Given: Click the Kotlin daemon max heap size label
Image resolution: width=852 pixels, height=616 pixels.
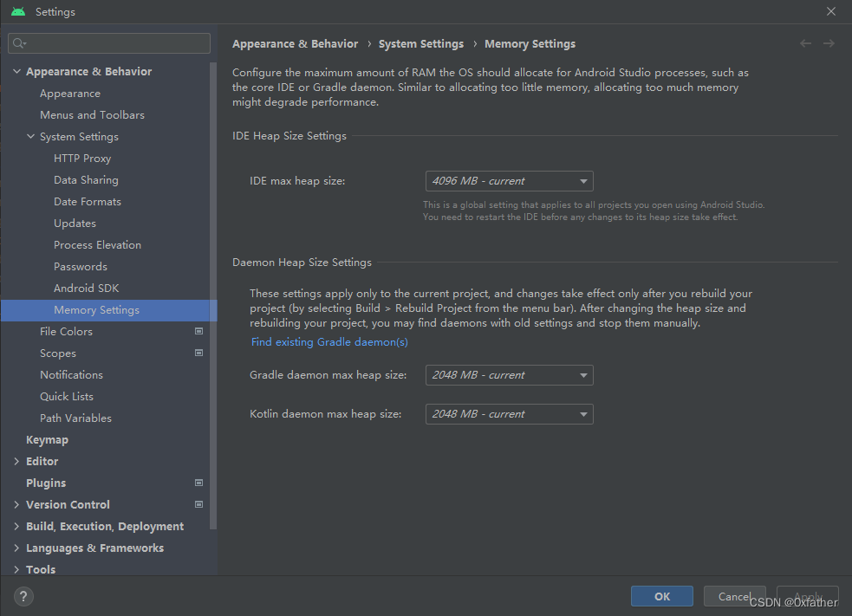Looking at the screenshot, I should (326, 414).
